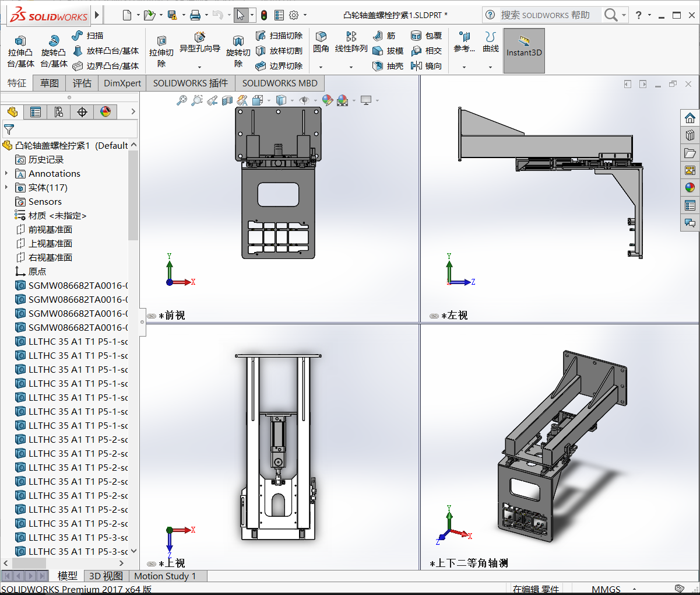The height and width of the screenshot is (595, 700).
Task: Open the 曲线 curves tool
Action: tap(490, 43)
